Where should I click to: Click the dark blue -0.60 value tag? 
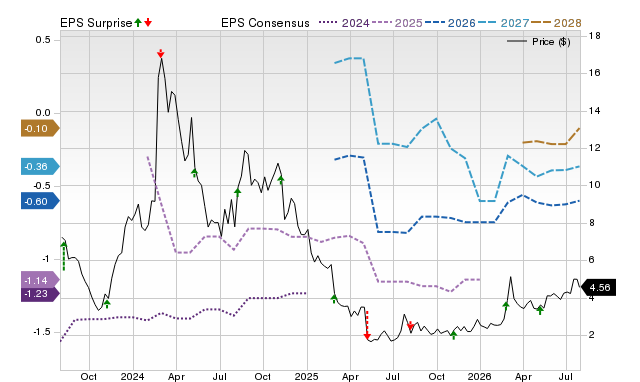click(40, 202)
